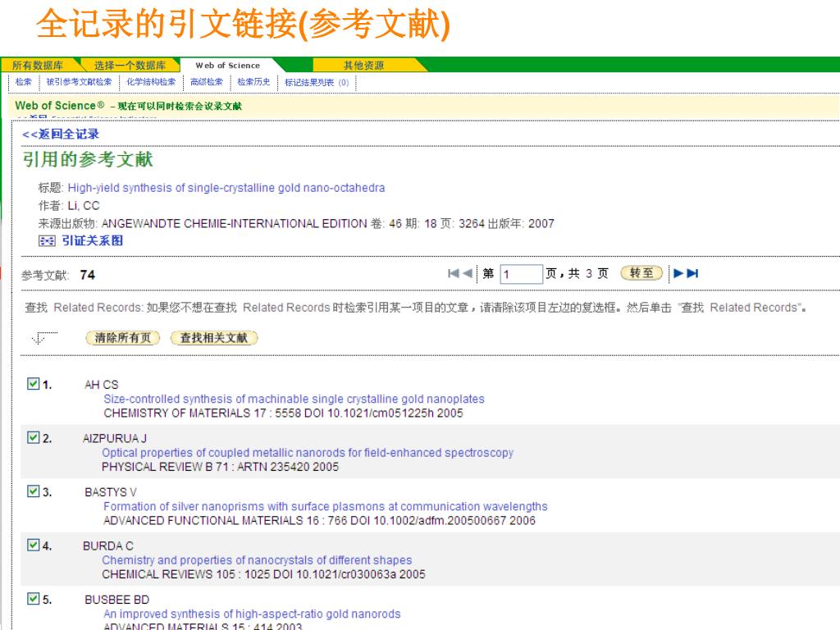Go to 高级检索
Viewport: 840px width, 630px height.
point(206,82)
